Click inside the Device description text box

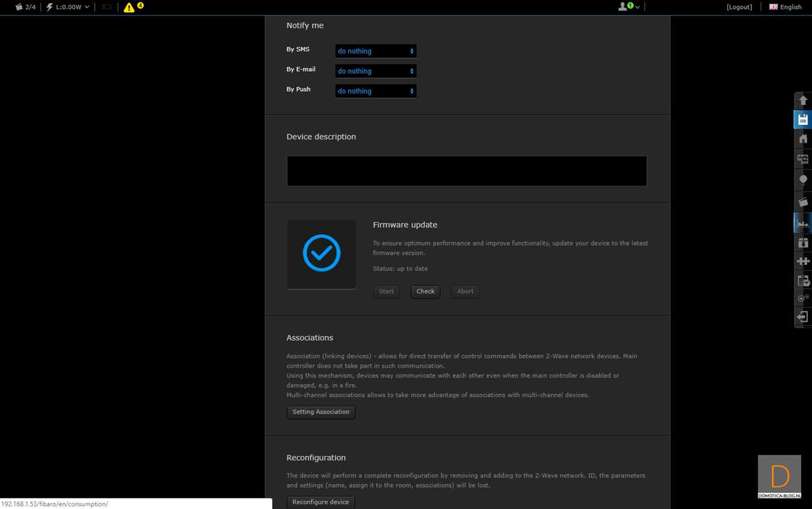tap(467, 171)
